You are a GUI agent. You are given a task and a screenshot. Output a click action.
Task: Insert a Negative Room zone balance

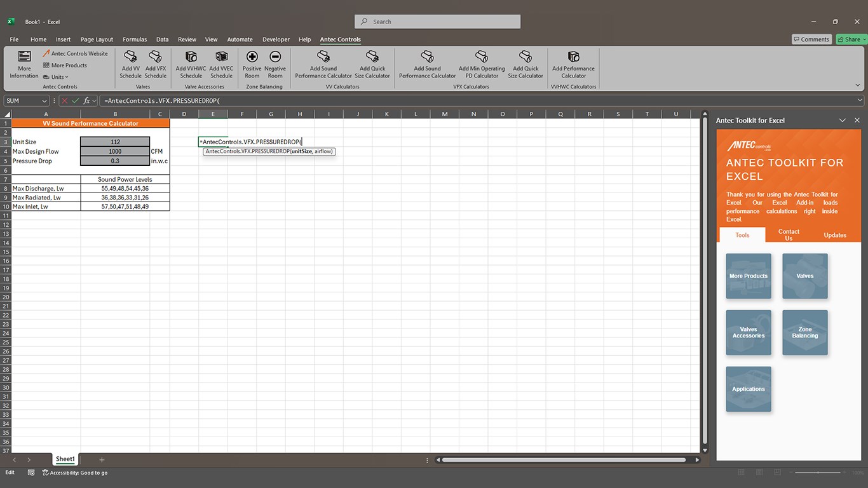coord(275,64)
